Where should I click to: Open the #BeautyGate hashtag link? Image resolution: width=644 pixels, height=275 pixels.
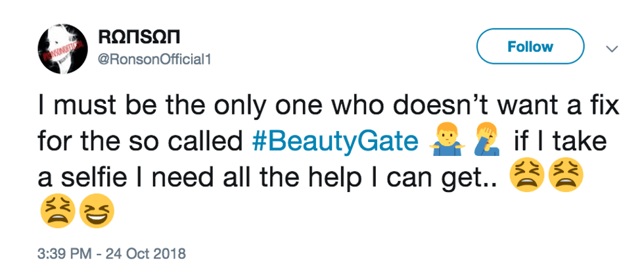coord(336,141)
